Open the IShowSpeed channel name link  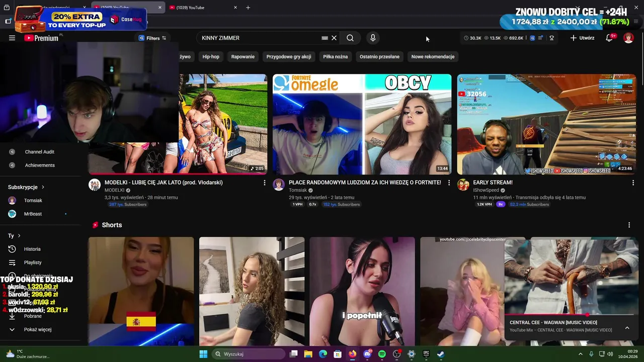pyautogui.click(x=486, y=191)
